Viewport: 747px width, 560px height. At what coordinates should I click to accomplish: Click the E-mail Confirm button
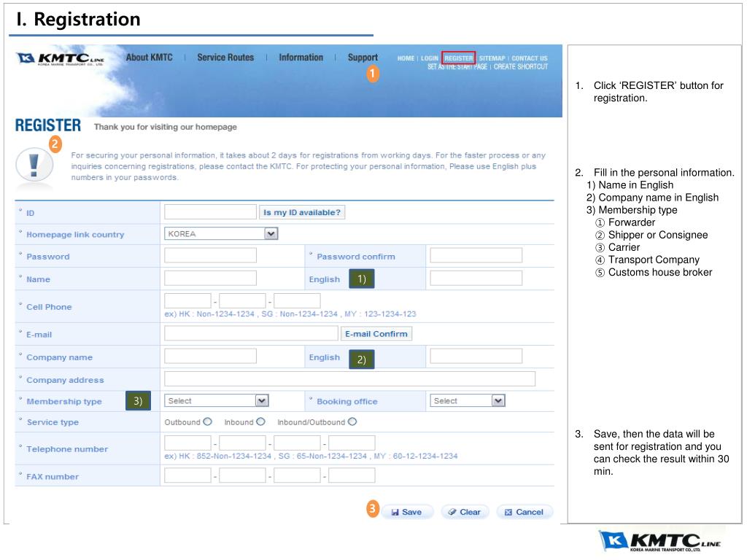click(376, 334)
